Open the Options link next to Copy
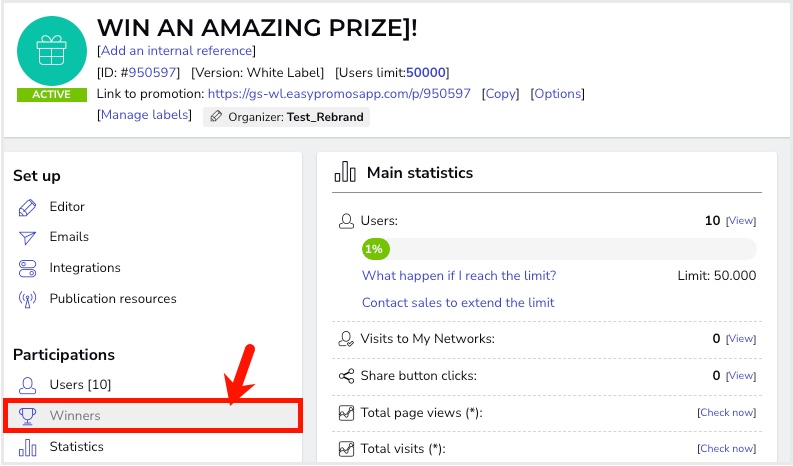 click(556, 94)
